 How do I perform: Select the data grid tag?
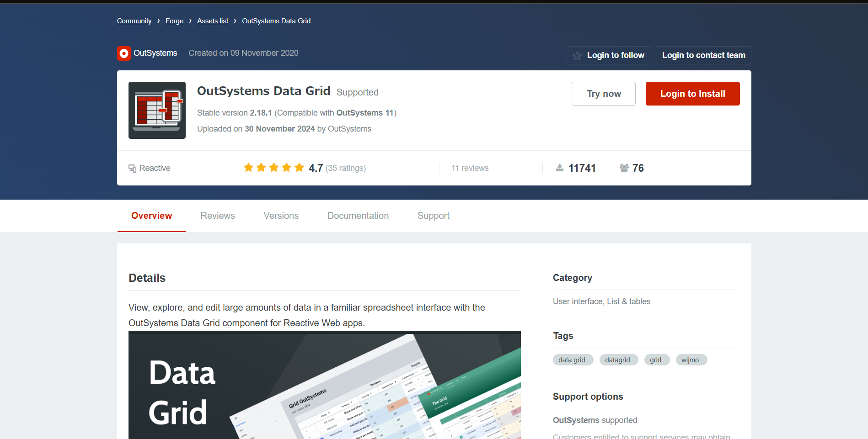click(573, 360)
